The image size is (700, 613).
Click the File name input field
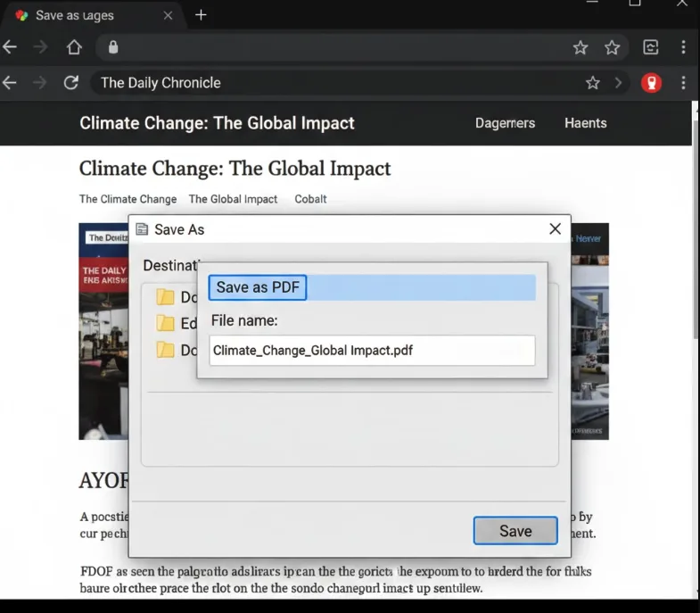coord(372,351)
